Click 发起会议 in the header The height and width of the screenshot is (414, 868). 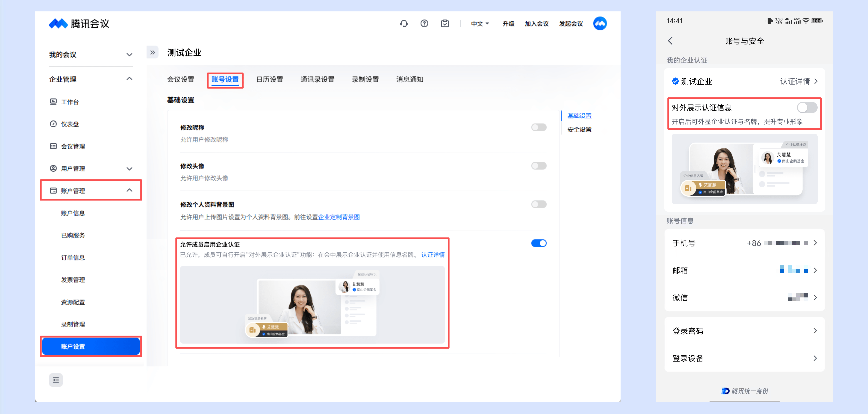571,24
